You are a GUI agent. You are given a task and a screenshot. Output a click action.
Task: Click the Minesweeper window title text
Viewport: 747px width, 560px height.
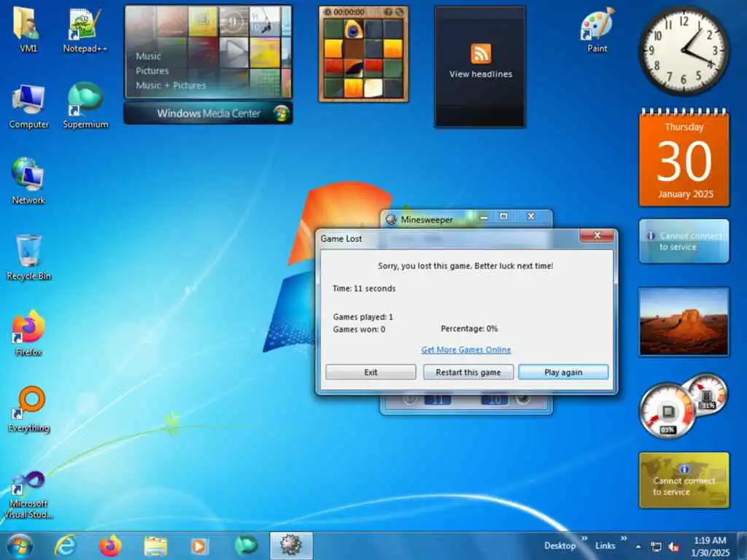[x=427, y=220]
